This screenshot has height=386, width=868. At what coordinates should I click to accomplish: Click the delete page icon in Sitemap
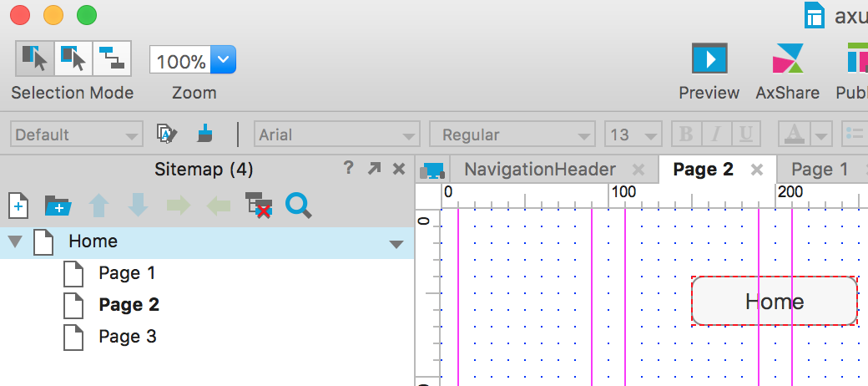[x=258, y=205]
